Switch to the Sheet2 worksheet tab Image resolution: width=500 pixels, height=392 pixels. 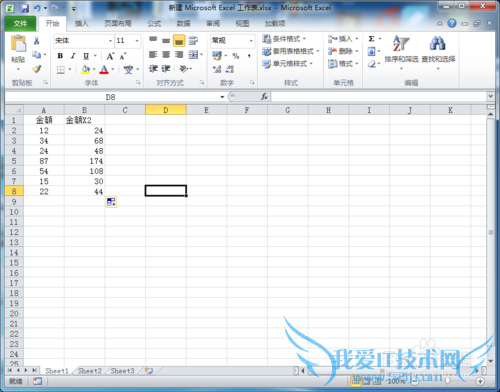click(89, 371)
